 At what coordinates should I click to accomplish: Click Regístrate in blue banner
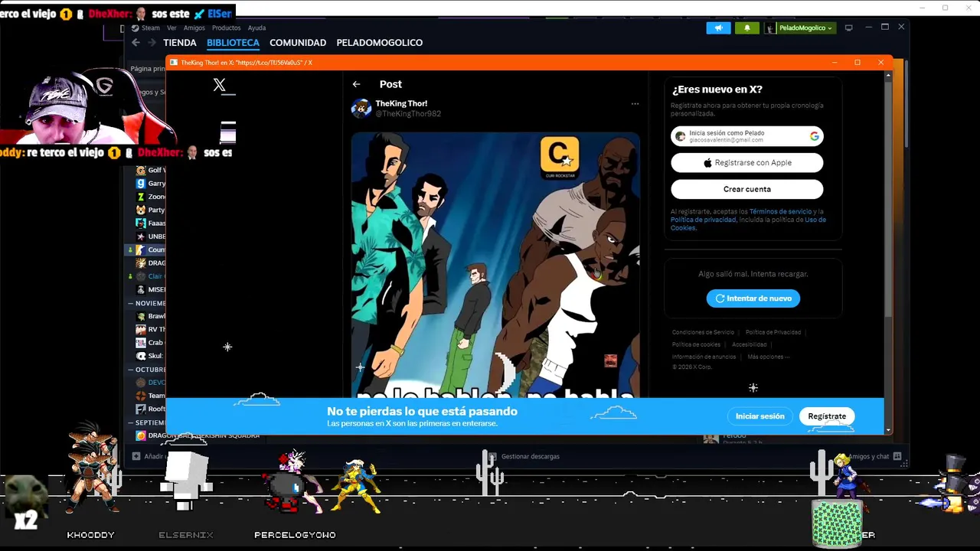pos(827,416)
